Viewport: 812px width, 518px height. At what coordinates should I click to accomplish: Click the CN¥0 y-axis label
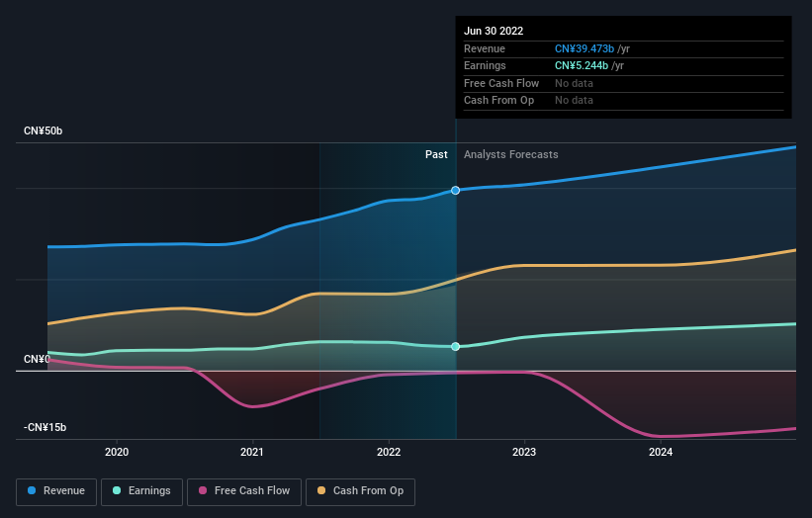[37, 359]
